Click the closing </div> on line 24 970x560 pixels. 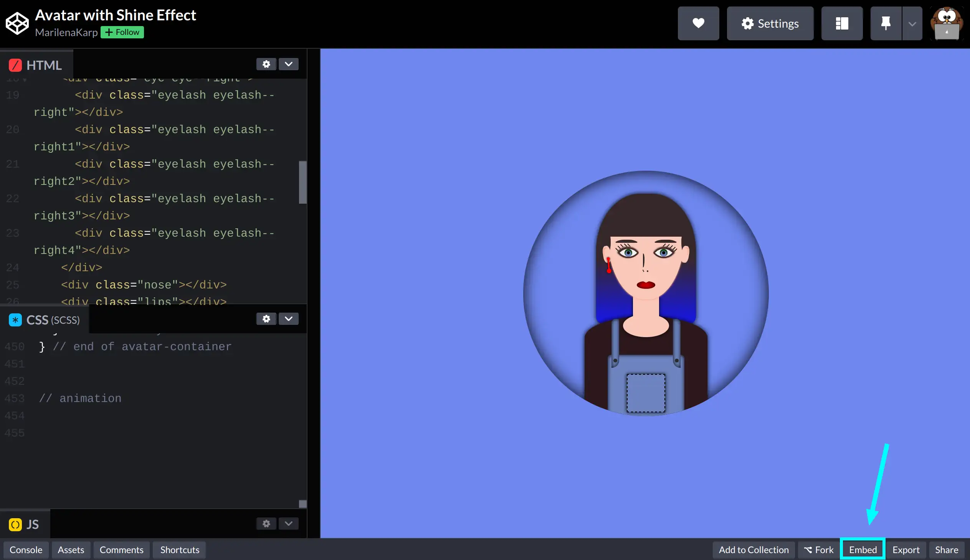click(x=82, y=267)
